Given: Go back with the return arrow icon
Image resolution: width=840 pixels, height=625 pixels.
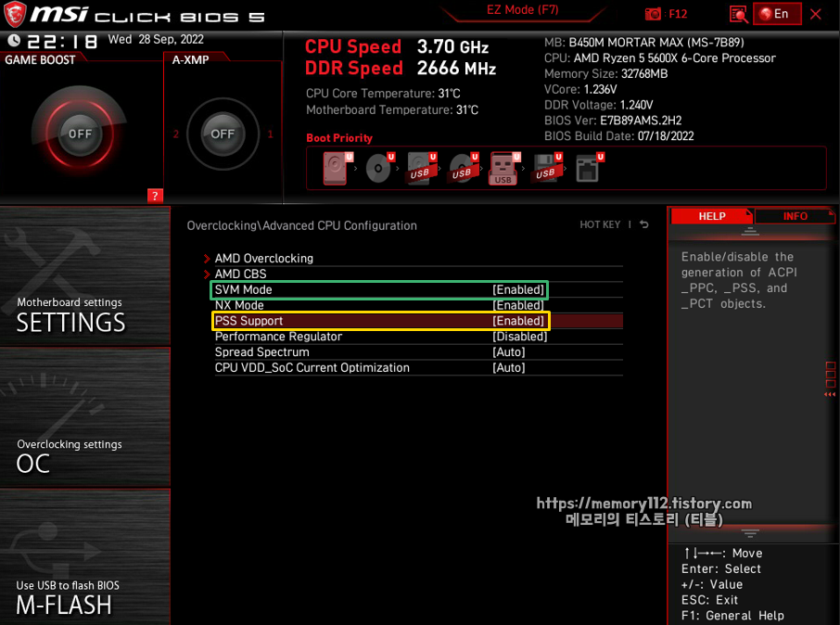Looking at the screenshot, I should click(644, 224).
